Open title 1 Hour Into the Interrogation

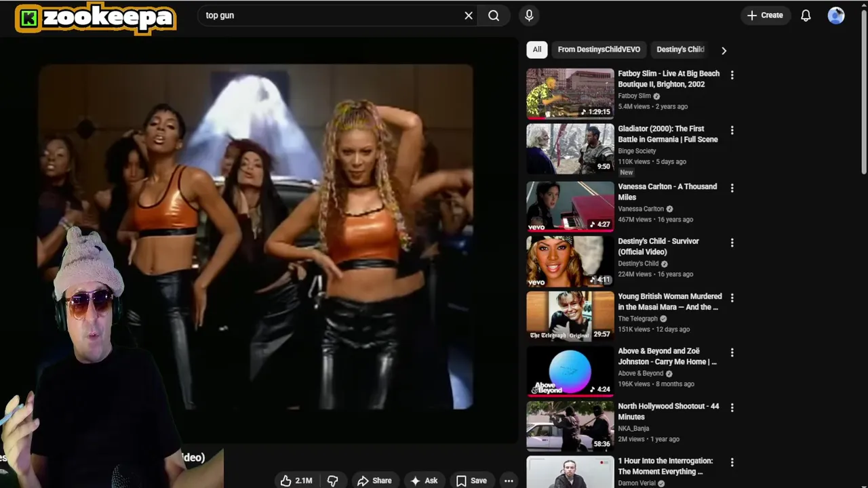(665, 466)
